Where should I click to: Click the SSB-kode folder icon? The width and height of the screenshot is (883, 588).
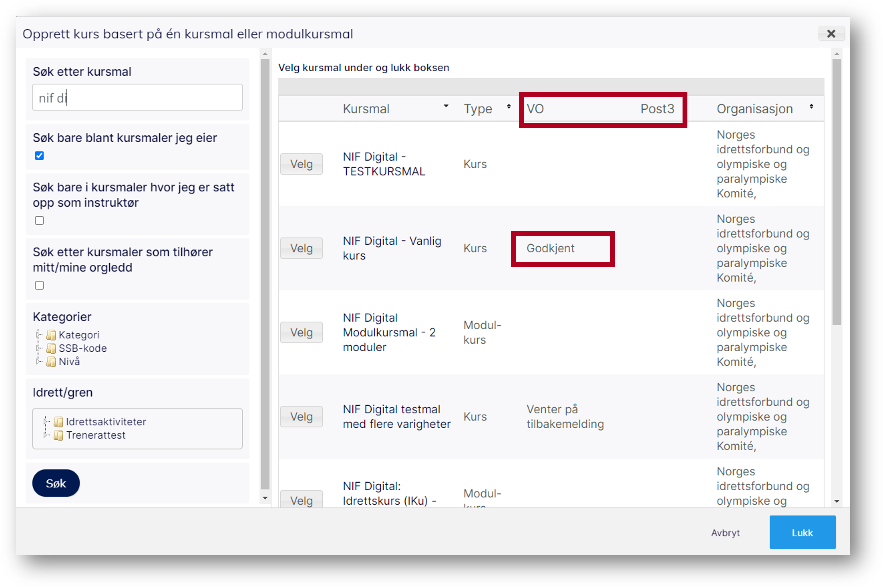tap(51, 348)
